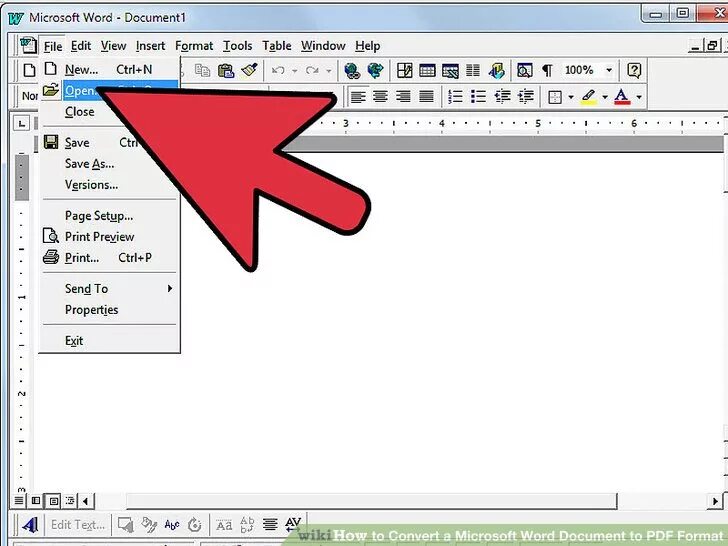
Task: Toggle Justify alignment button
Action: [426, 97]
